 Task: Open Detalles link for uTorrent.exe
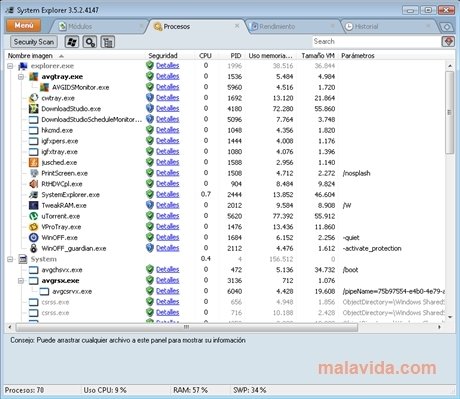click(x=168, y=216)
